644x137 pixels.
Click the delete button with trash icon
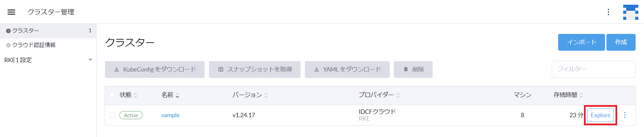pos(413,70)
